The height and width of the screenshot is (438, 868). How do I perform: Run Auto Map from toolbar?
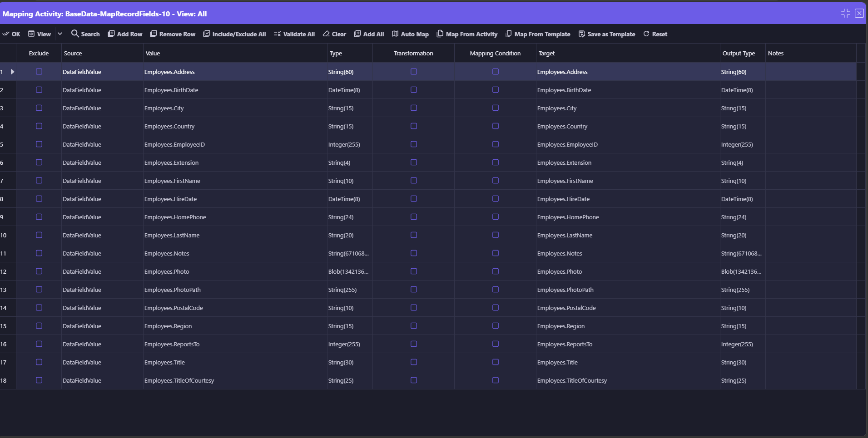click(410, 34)
